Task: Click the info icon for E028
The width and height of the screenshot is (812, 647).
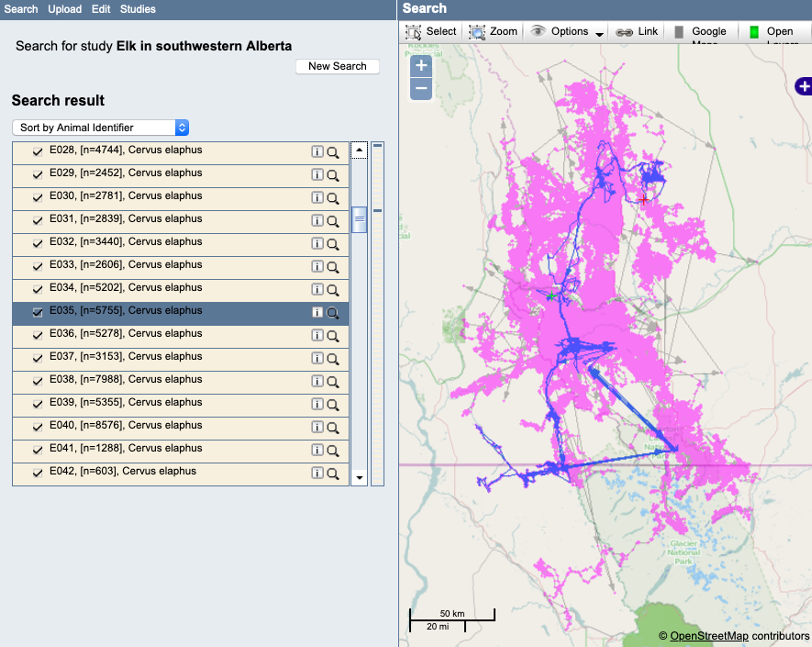Action: pos(317,151)
